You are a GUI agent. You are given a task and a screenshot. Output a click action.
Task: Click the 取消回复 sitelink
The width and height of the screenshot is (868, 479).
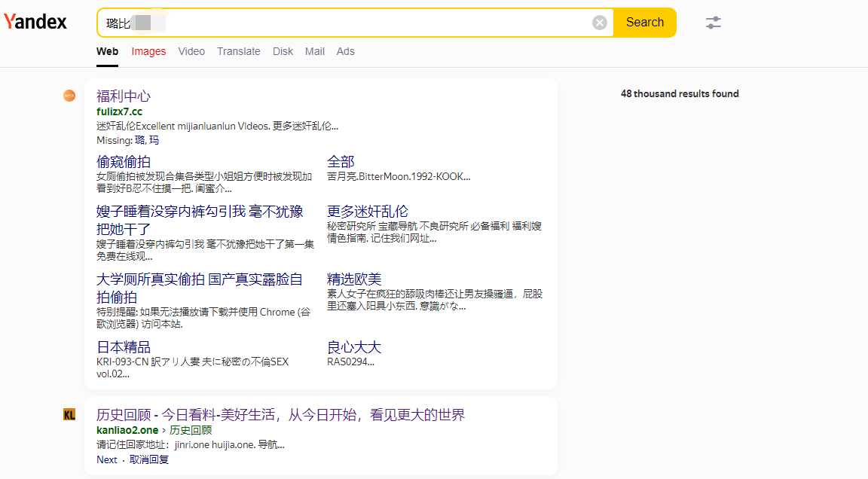[x=149, y=459]
